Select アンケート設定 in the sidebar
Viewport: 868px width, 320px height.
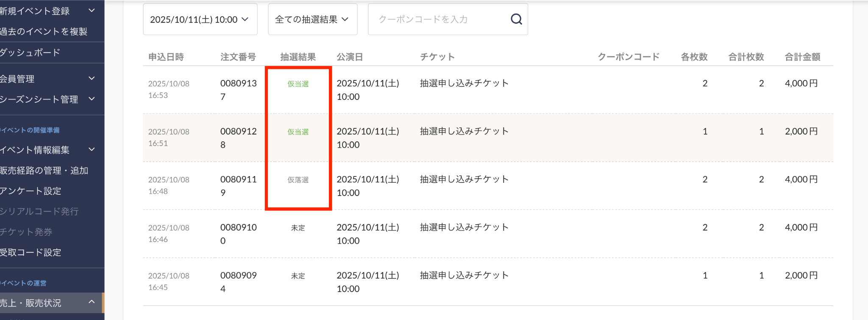click(30, 191)
